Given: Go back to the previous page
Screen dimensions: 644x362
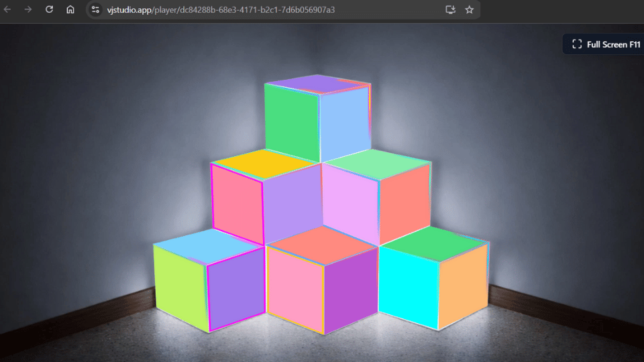Looking at the screenshot, I should [x=7, y=9].
